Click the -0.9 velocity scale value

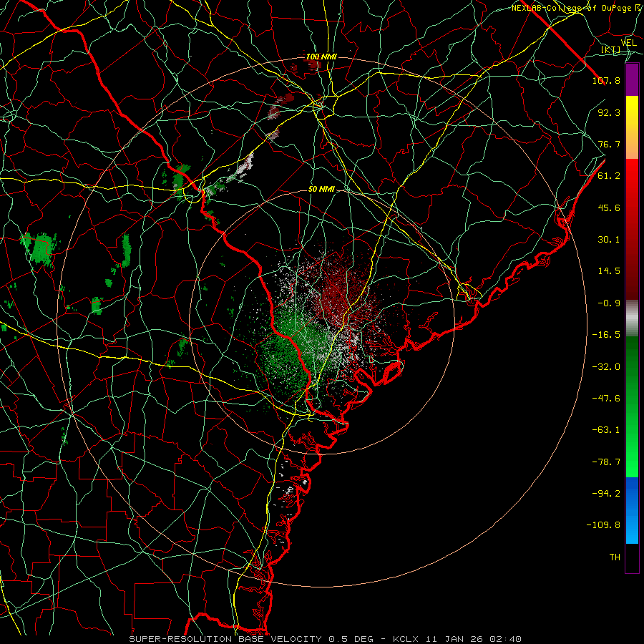click(x=609, y=303)
